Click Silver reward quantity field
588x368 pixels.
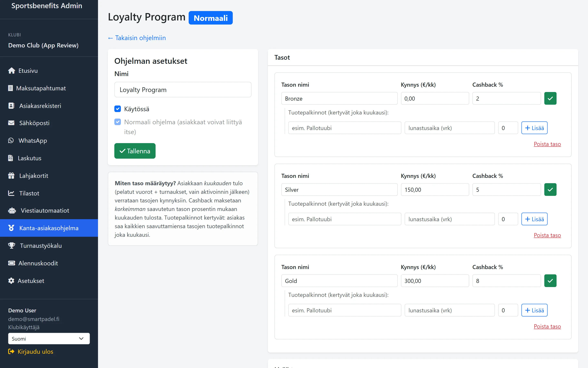508,219
